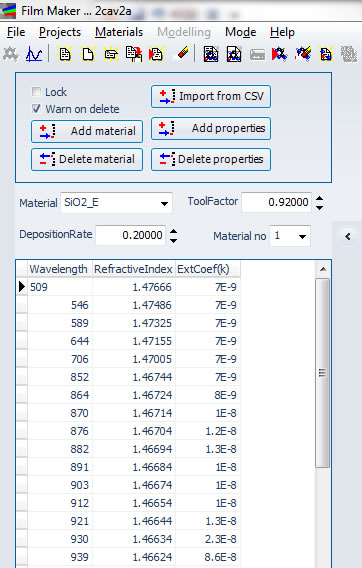This screenshot has width=362, height=568.
Task: Click the Add material button
Action: (x=87, y=131)
